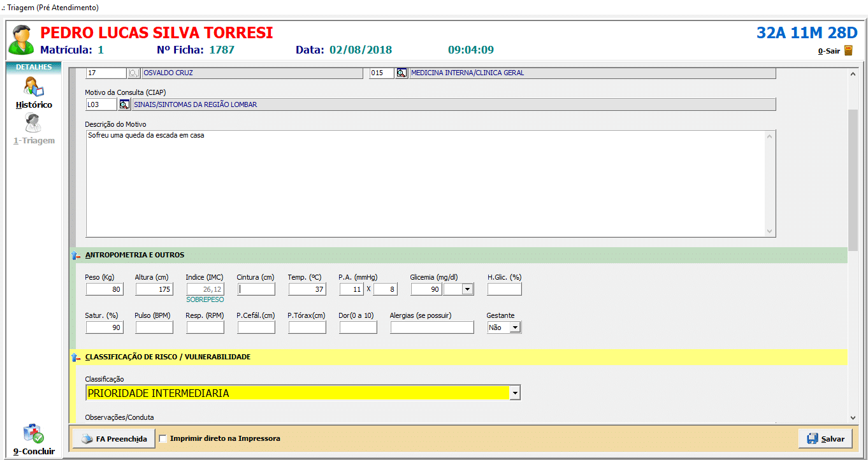Click the 9-Concluir finish icon
Image resolution: width=868 pixels, height=460 pixels.
pos(34,435)
